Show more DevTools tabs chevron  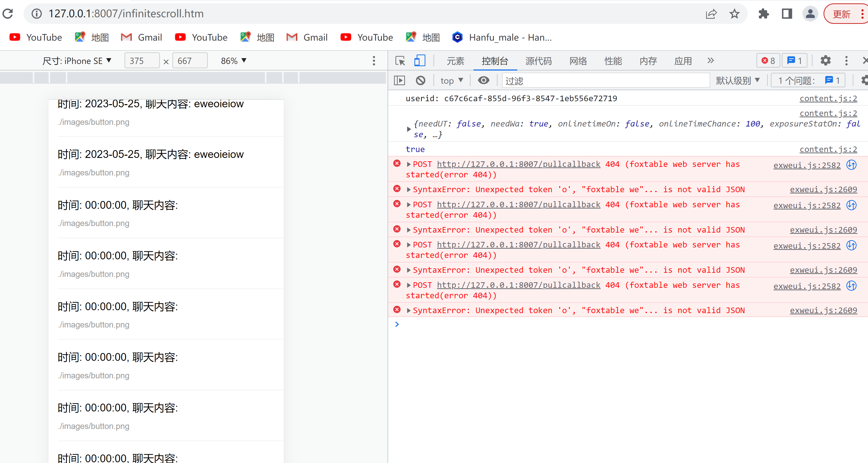710,61
